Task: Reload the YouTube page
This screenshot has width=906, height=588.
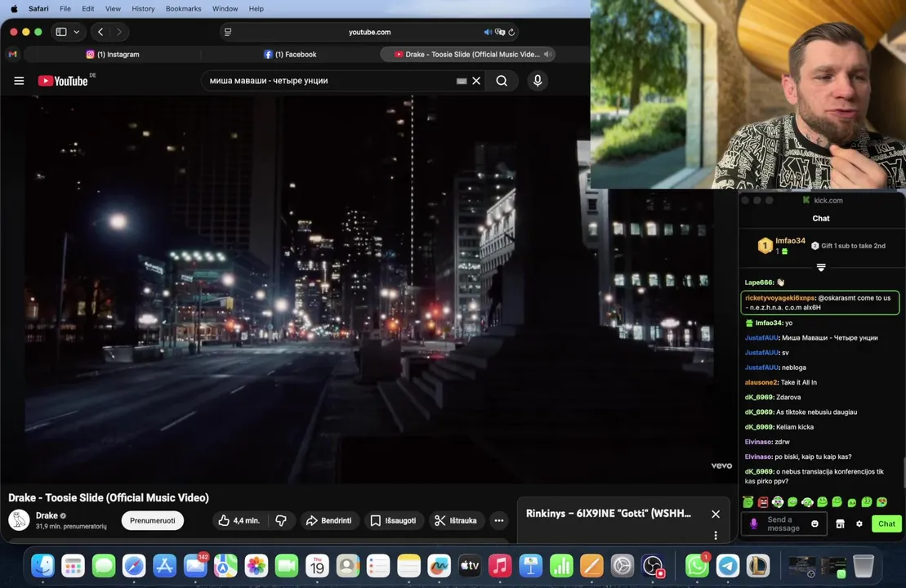Action: click(511, 32)
